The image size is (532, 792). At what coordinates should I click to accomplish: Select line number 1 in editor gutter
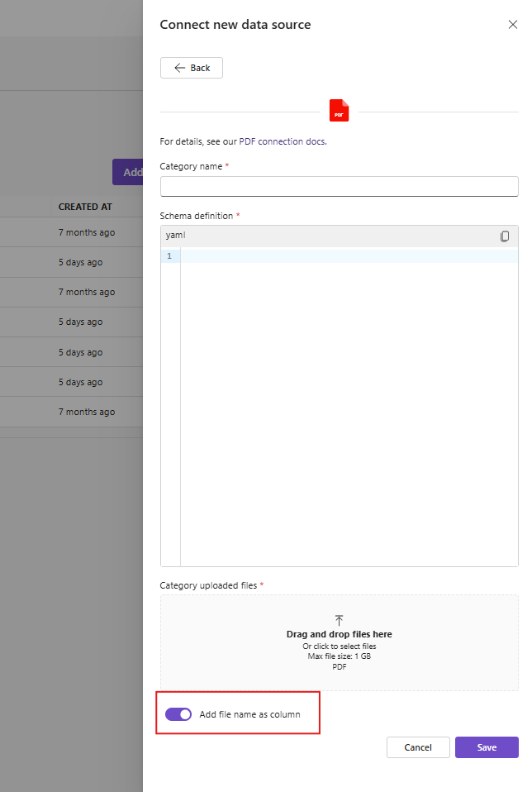(x=169, y=256)
